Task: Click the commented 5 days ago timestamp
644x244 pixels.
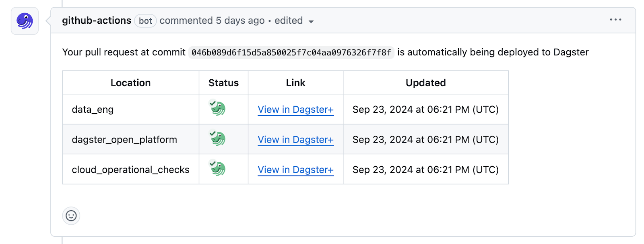Action: tap(212, 21)
